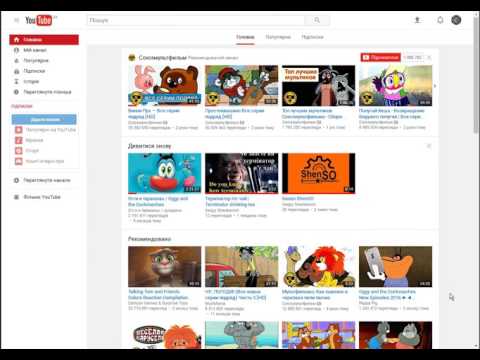Click the Winnie the Pooh video title
This screenshot has width=480, height=360.
click(154, 113)
